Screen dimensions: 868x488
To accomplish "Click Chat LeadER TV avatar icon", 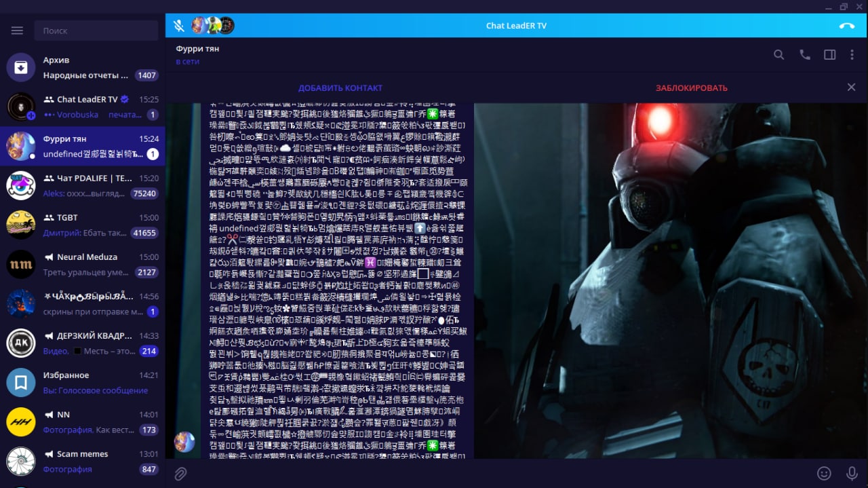I will point(21,107).
